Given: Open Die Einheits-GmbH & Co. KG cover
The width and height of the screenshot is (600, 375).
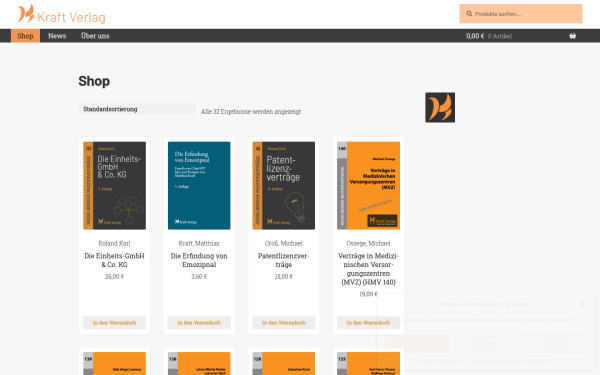Looking at the screenshot, I should click(114, 186).
